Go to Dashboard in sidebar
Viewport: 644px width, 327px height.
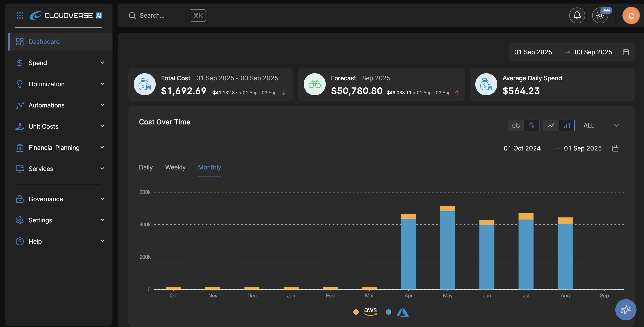(44, 41)
